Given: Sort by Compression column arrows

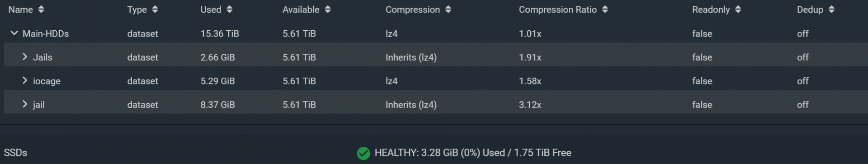Looking at the screenshot, I should [448, 9].
